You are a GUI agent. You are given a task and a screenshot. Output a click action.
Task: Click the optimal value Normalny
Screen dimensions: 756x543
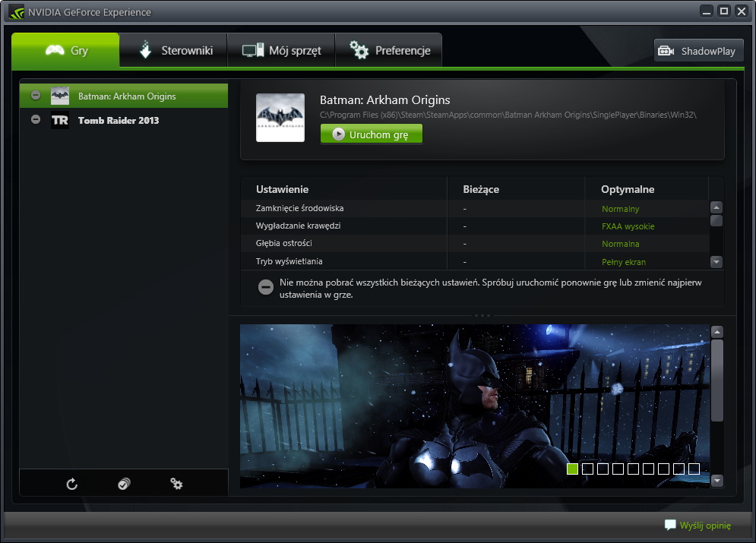(620, 209)
